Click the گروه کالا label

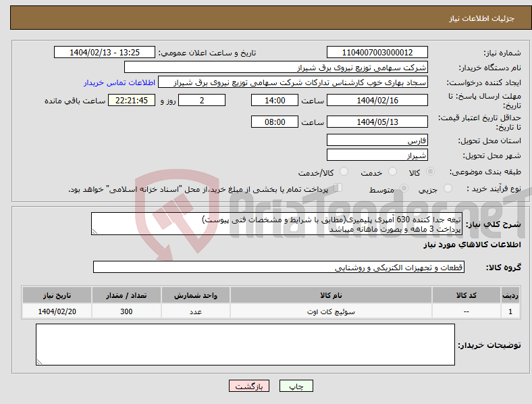(x=504, y=268)
